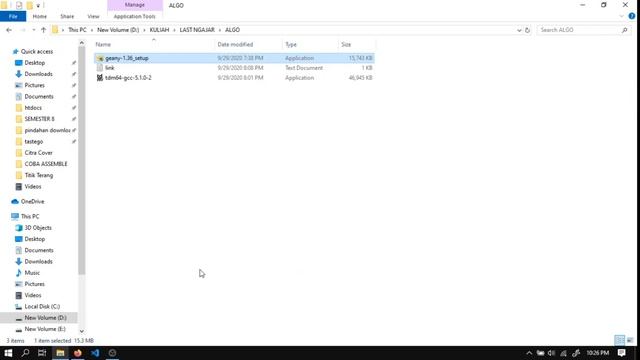Screen dimensions: 640x360
Task: Open Visual Studio Code from taskbar
Action: [x=95, y=353]
